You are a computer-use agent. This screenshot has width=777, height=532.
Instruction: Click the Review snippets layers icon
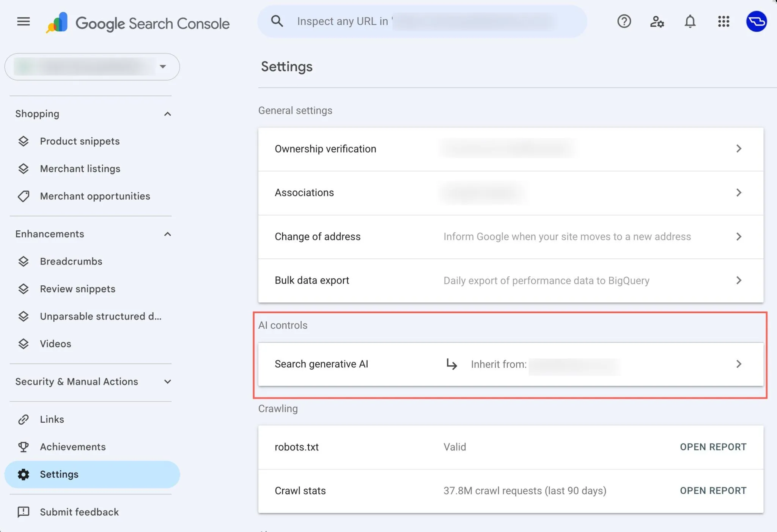point(24,289)
